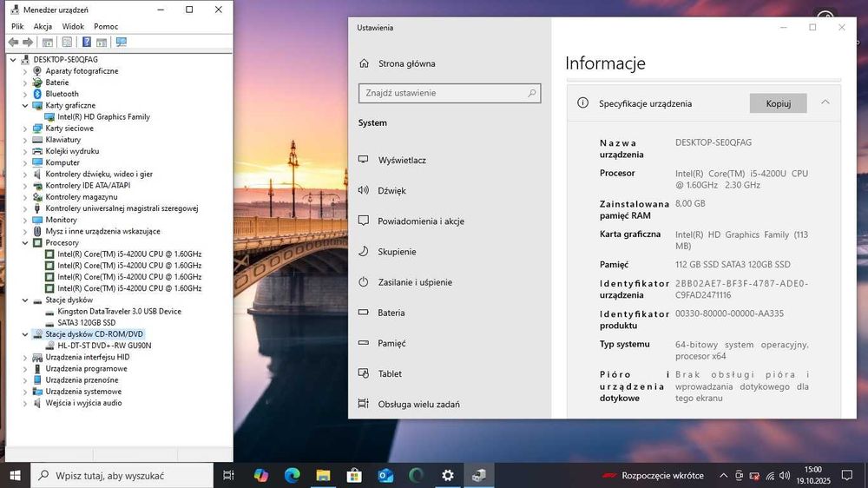Click the clock showing 15:00 19.10.2025
The width and height of the screenshot is (868, 488).
(x=813, y=475)
